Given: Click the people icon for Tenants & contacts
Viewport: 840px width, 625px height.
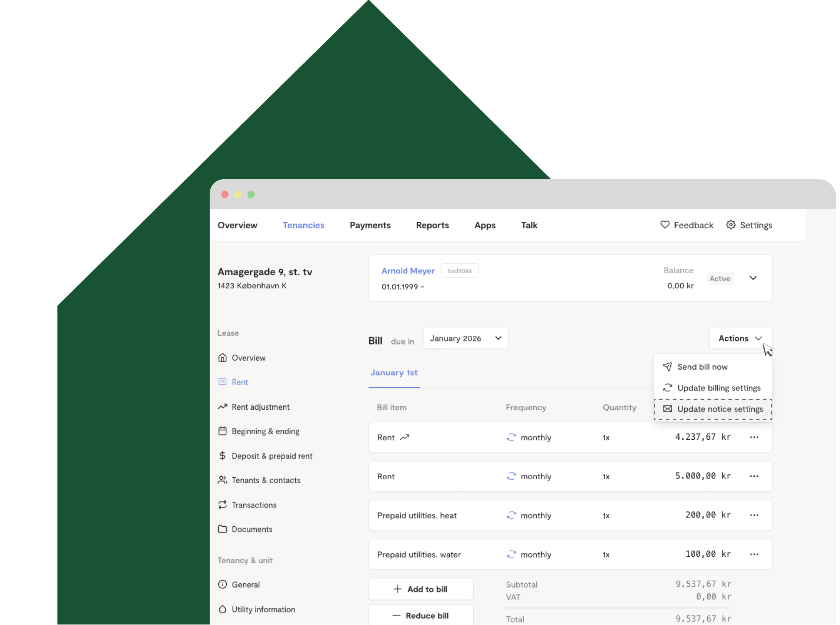Looking at the screenshot, I should pos(222,480).
